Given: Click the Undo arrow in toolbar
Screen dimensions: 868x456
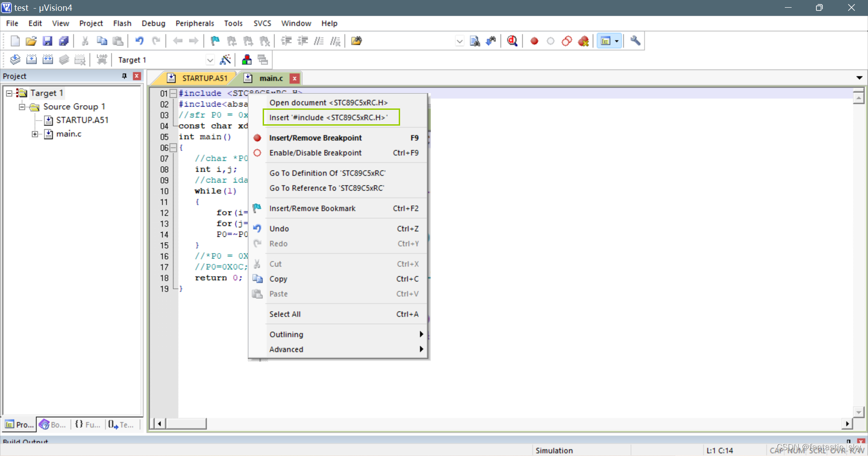Looking at the screenshot, I should pos(139,41).
